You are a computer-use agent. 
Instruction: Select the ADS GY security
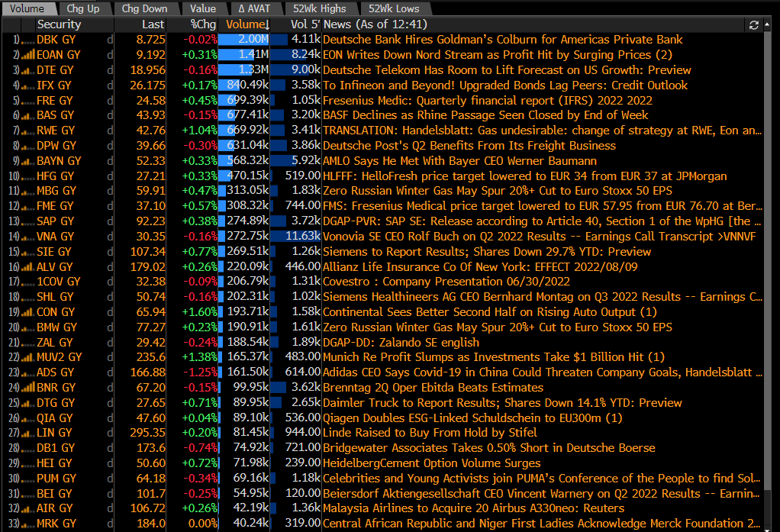(x=55, y=372)
